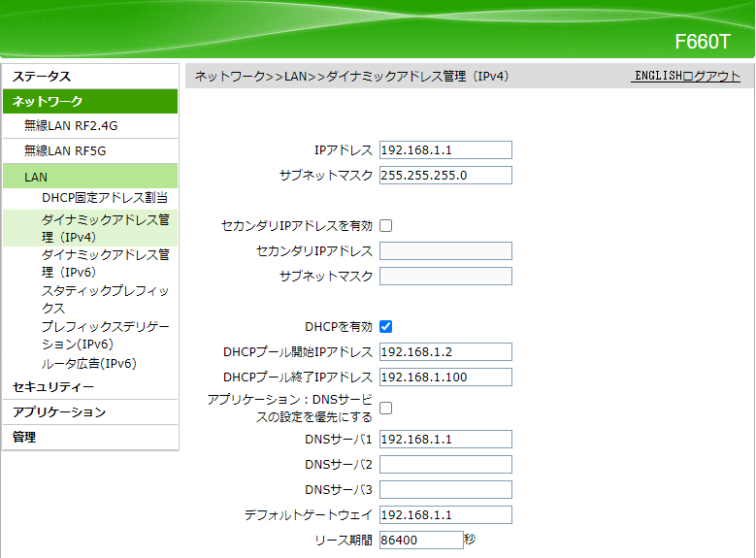Click the IPアドレス label

click(x=344, y=150)
